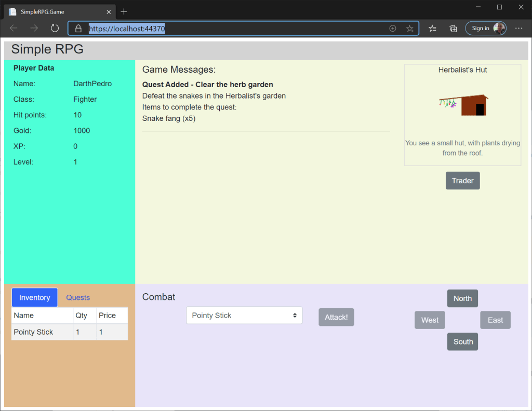Select the Inventory tab
Viewport: 532px width, 411px height.
(x=35, y=297)
